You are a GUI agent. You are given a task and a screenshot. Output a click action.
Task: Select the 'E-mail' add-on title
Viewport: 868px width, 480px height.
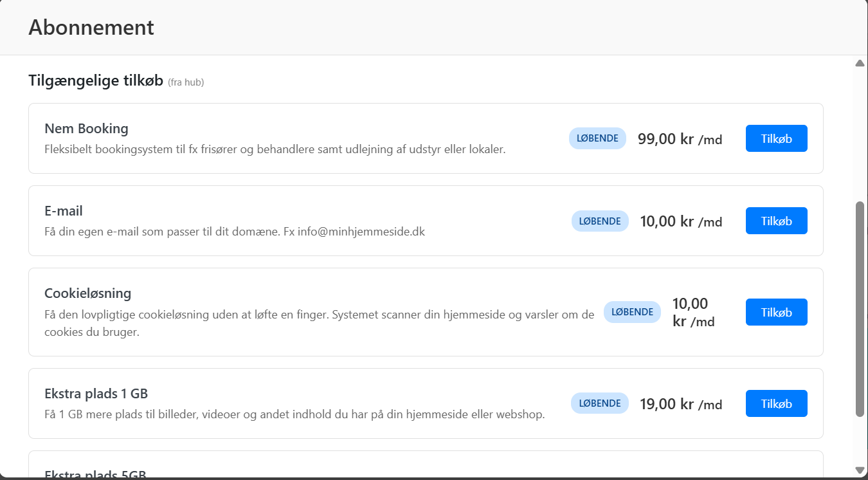[x=64, y=211]
